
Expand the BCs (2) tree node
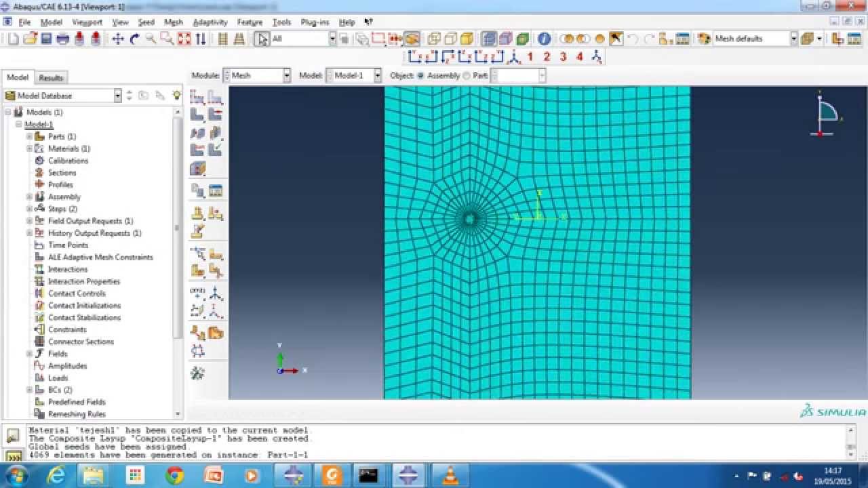coord(29,390)
